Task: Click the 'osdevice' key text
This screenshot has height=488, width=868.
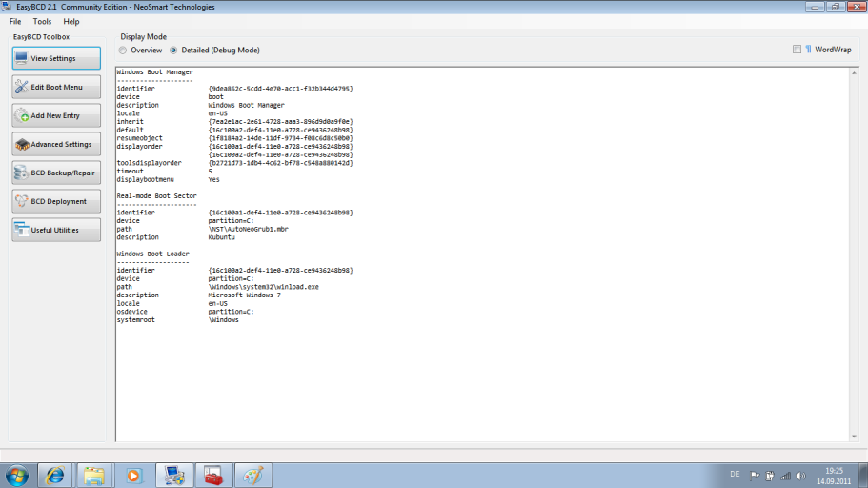Action: [131, 312]
